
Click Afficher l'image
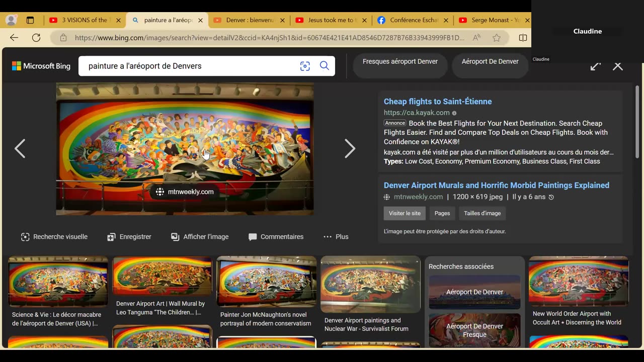click(x=200, y=237)
